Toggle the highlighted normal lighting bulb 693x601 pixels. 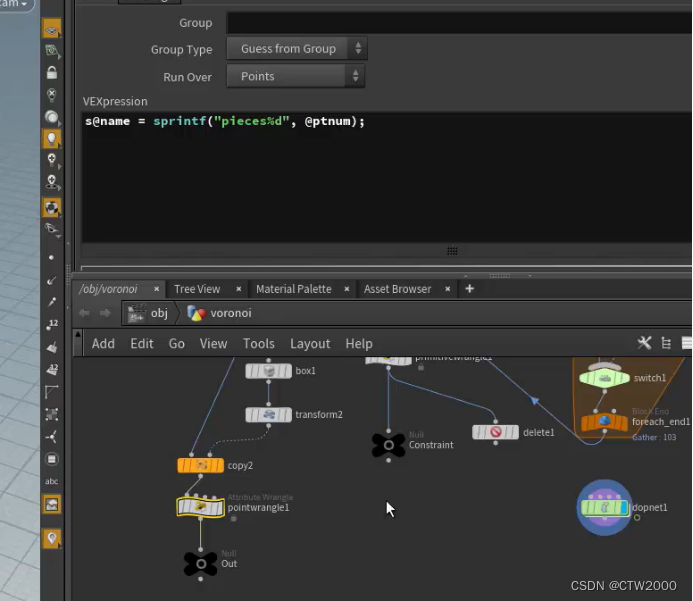pos(51,139)
